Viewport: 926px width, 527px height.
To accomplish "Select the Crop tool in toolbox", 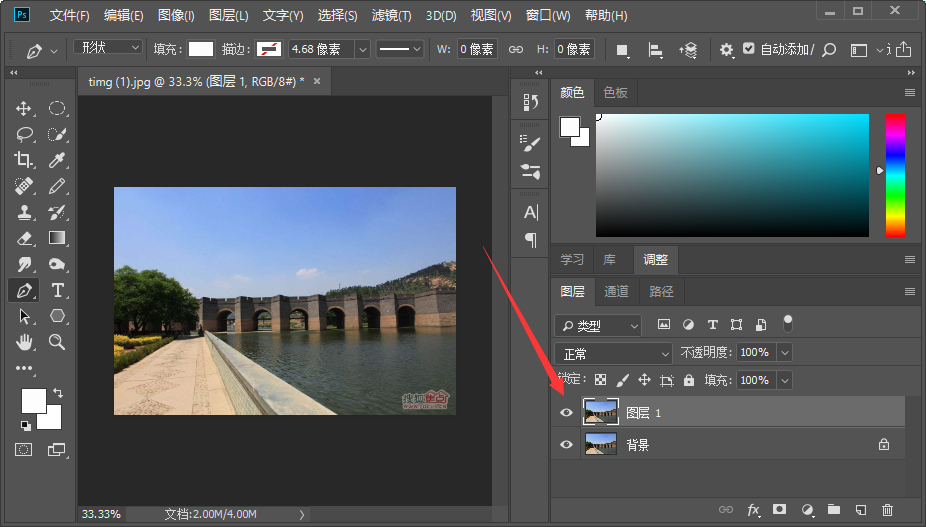I will click(24, 160).
